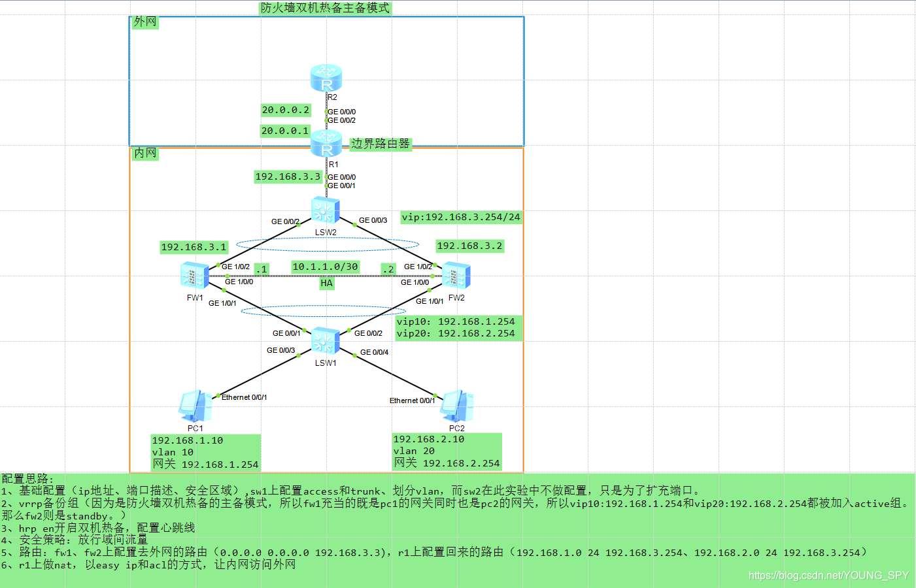Image resolution: width=916 pixels, height=588 pixels.
Task: Click the GE 0/0/4 port label on LSW1
Action: (374, 352)
